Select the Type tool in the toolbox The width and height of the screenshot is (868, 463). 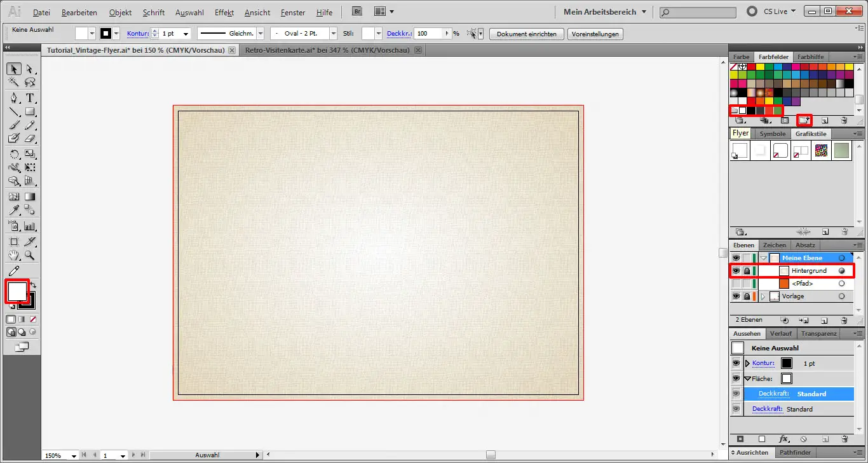click(30, 98)
